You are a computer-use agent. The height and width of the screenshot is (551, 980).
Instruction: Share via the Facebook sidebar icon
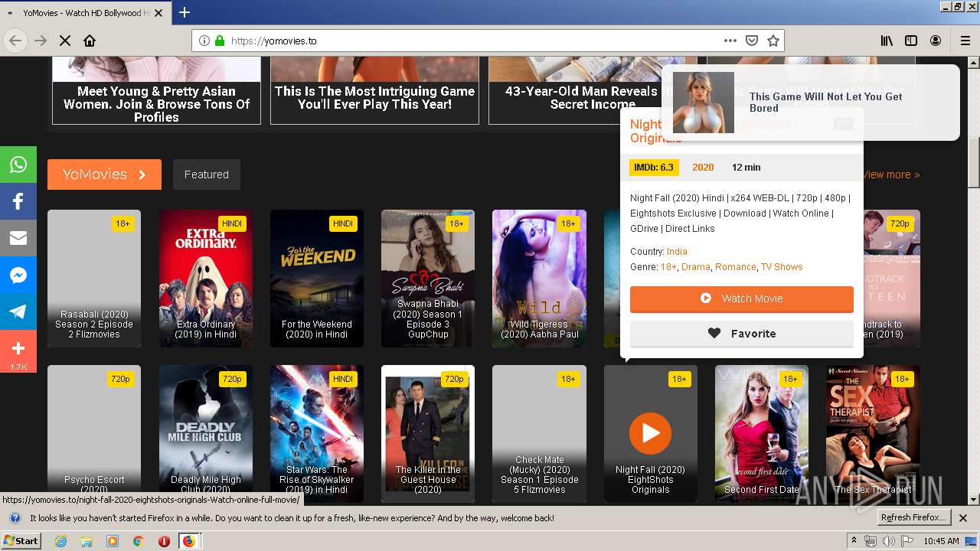click(x=18, y=201)
